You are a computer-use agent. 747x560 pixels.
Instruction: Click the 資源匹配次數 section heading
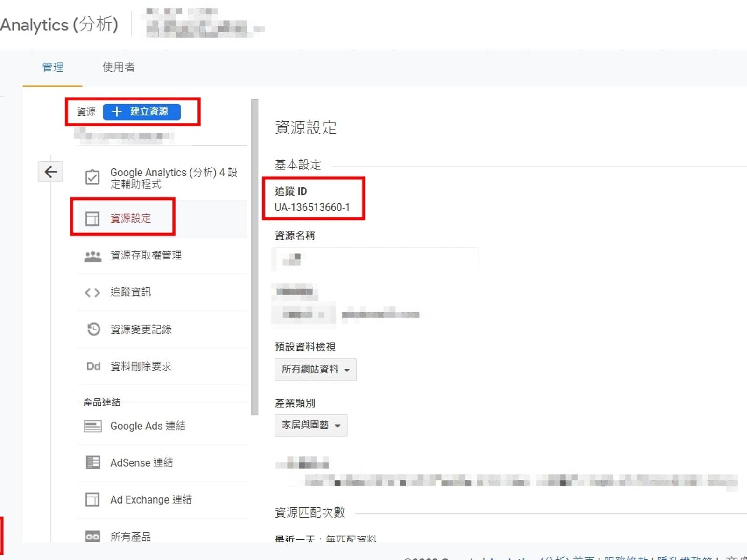tap(310, 512)
